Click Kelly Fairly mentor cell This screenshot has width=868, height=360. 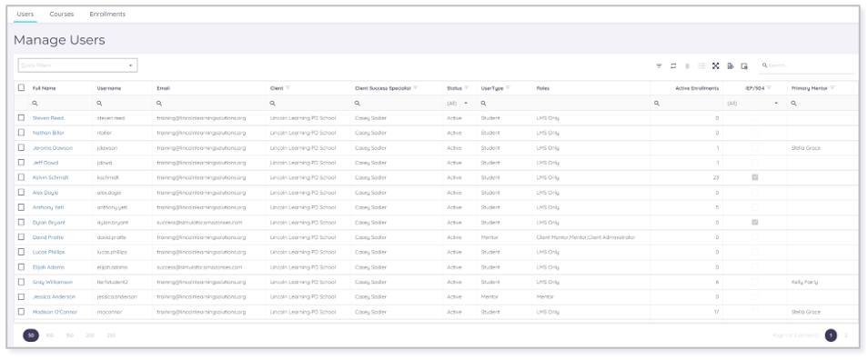pyautogui.click(x=805, y=282)
